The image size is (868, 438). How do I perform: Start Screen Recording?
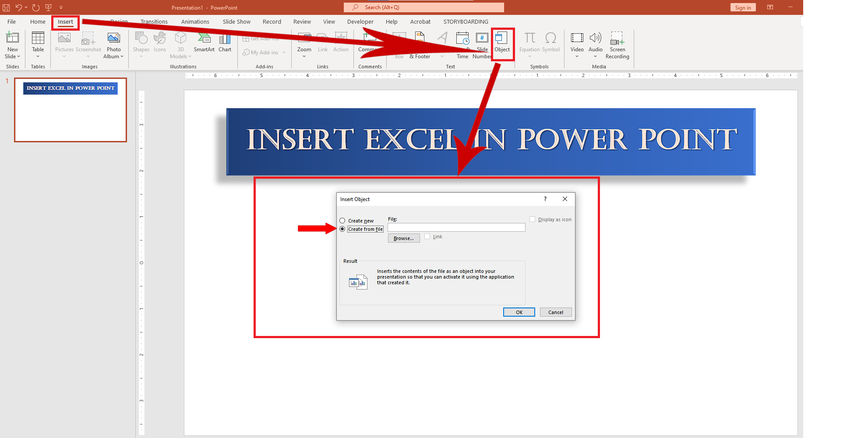(617, 45)
